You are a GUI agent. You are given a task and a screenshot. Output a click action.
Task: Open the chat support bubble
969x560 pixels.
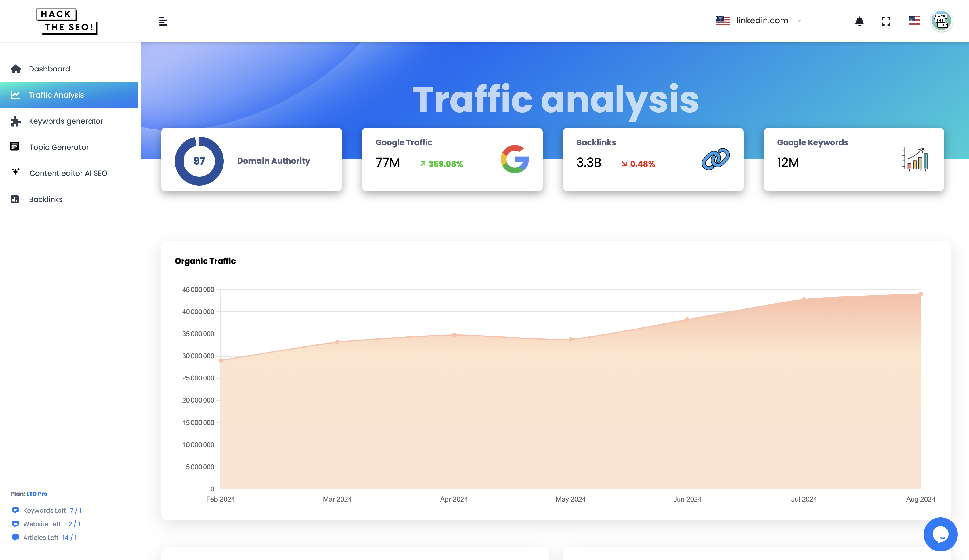coord(940,534)
